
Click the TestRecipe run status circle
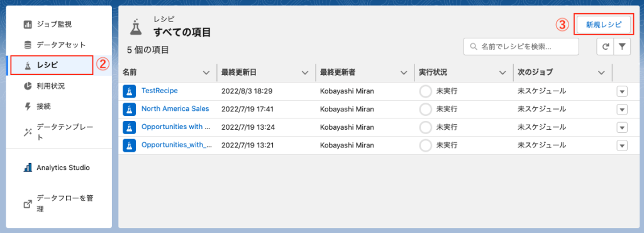[x=425, y=91]
